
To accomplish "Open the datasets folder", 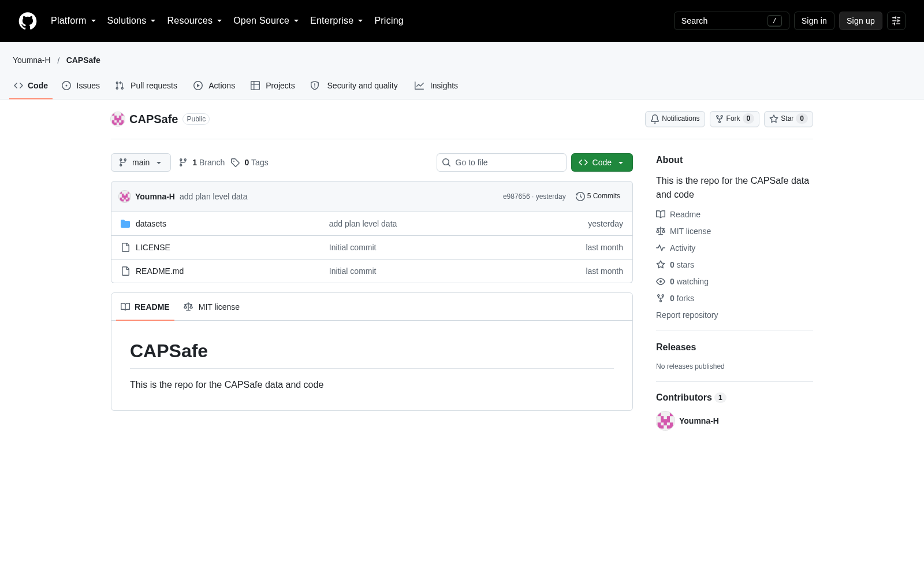I will point(151,224).
